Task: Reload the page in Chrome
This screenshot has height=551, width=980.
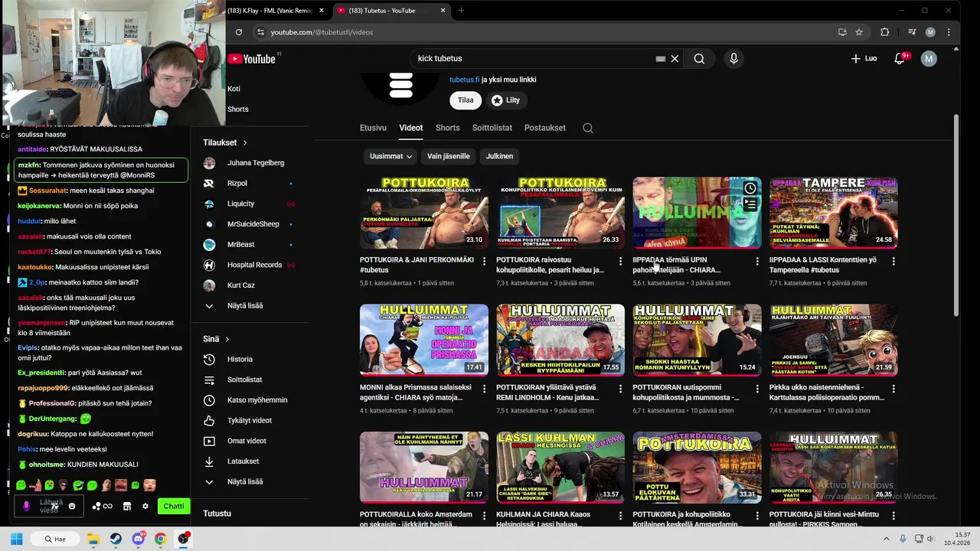Action: [239, 32]
